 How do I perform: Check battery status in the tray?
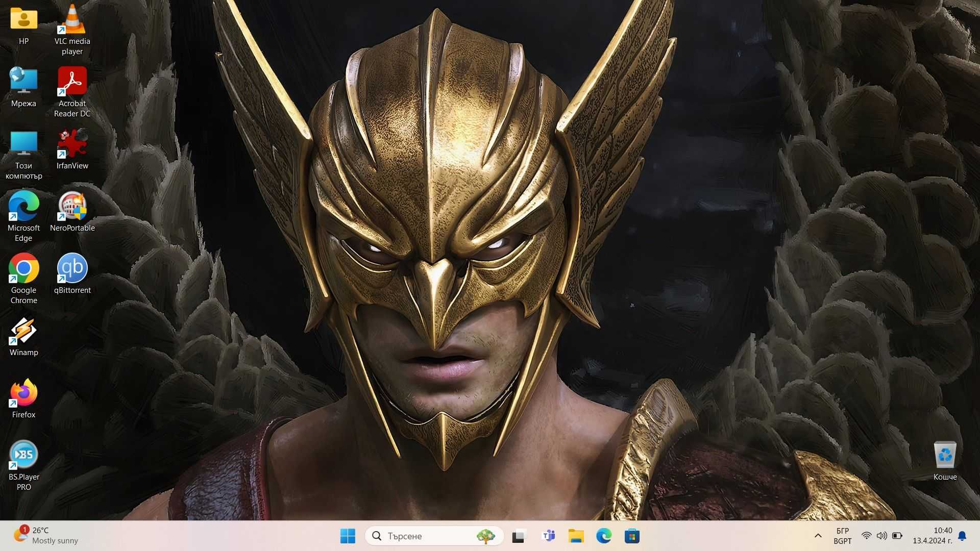897,536
